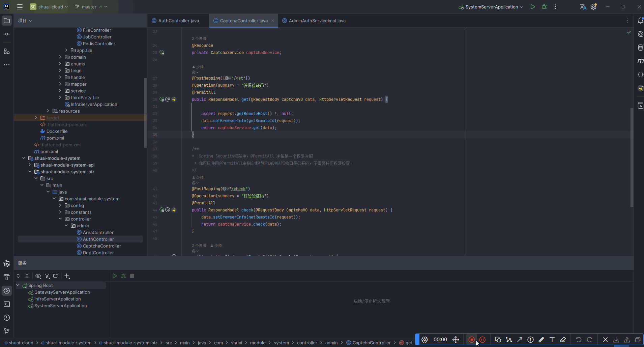Open screen recorder settings gear

pyautogui.click(x=425, y=340)
